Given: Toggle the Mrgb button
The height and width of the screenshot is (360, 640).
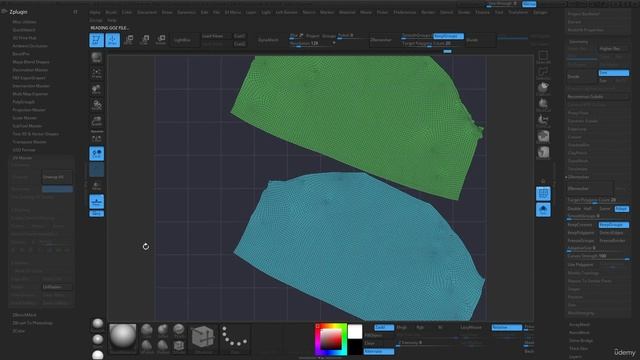Looking at the screenshot, I should [402, 327].
